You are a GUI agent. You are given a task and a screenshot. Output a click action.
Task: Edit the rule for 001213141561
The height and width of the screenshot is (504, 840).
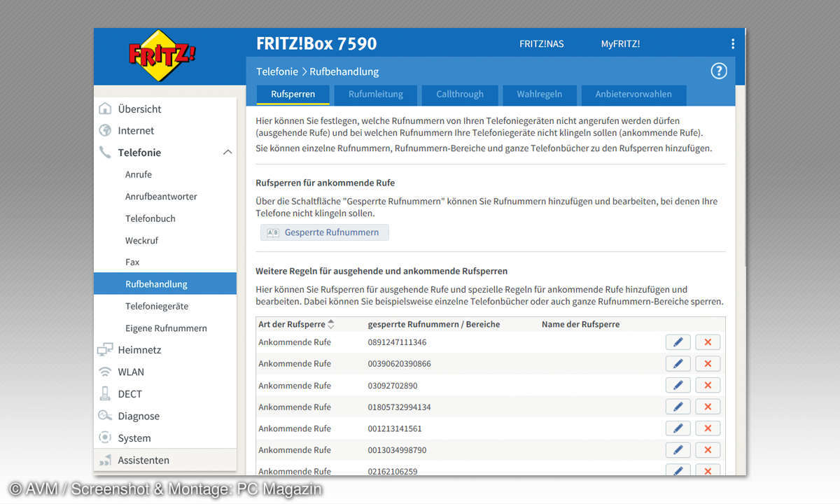(x=678, y=428)
